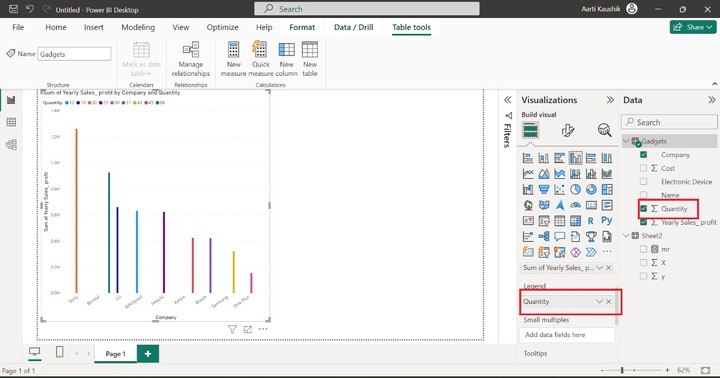Pick the Area chart visual

tap(544, 174)
